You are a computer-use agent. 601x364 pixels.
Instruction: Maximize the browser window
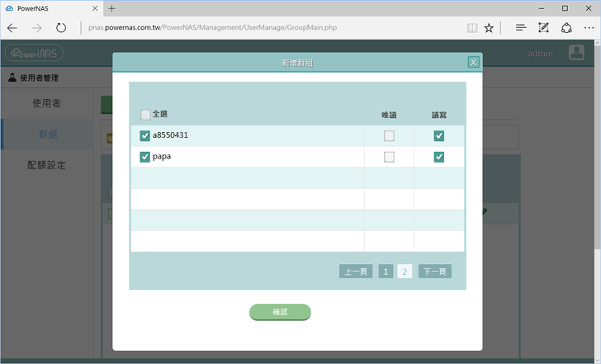tap(565, 8)
